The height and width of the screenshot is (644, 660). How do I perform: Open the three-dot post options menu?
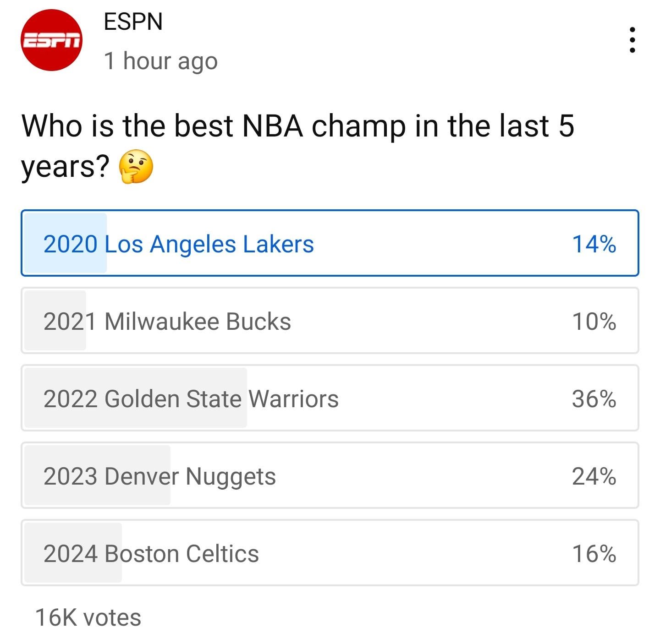[x=632, y=40]
